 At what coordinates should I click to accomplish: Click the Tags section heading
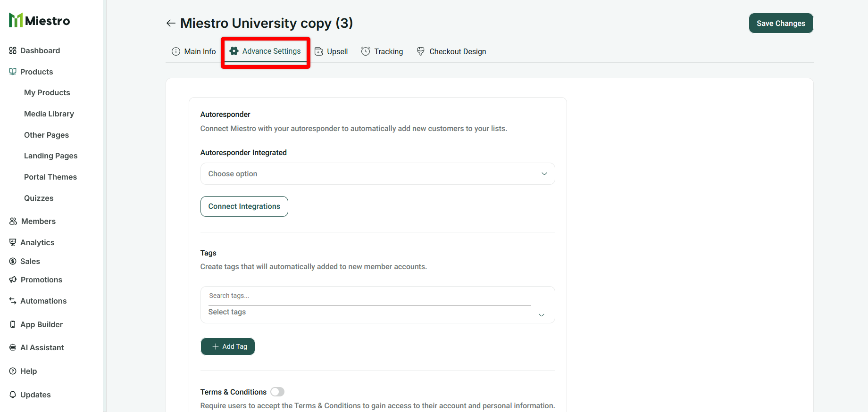(x=209, y=253)
